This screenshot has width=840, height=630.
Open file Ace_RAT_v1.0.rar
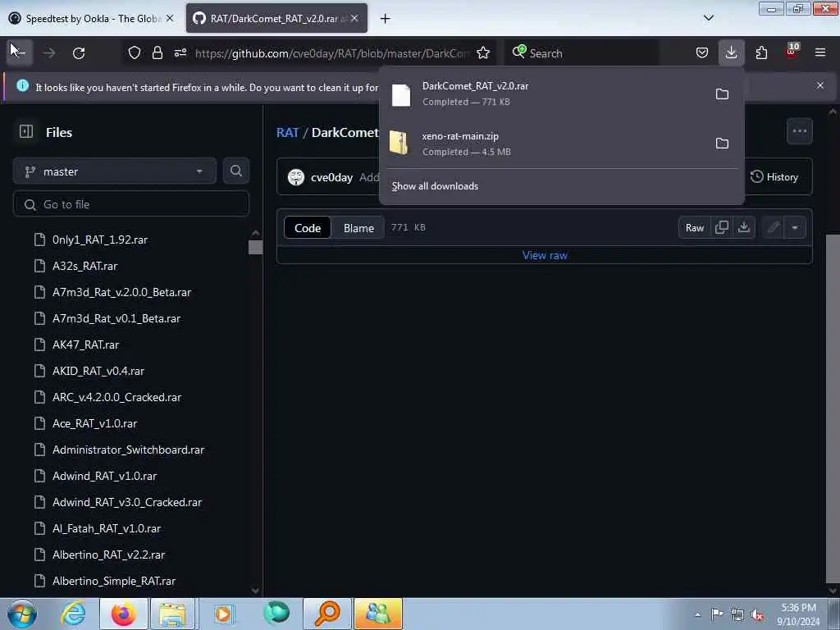coord(94,424)
